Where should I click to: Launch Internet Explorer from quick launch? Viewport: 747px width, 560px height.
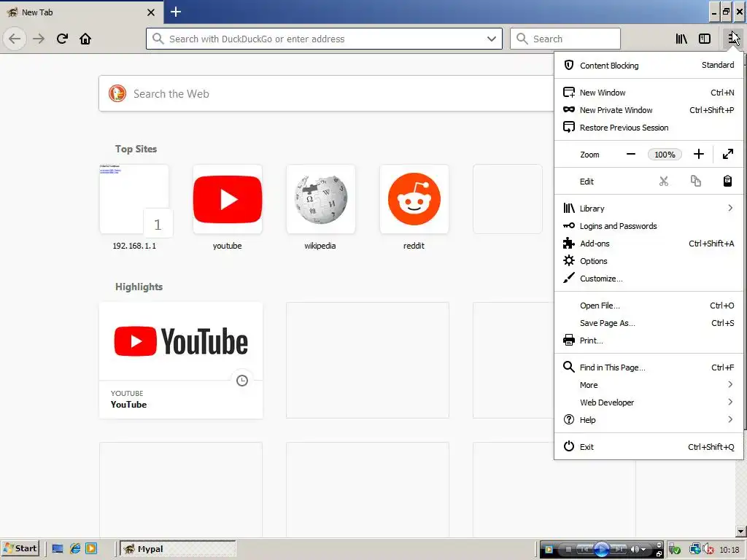pyautogui.click(x=75, y=548)
